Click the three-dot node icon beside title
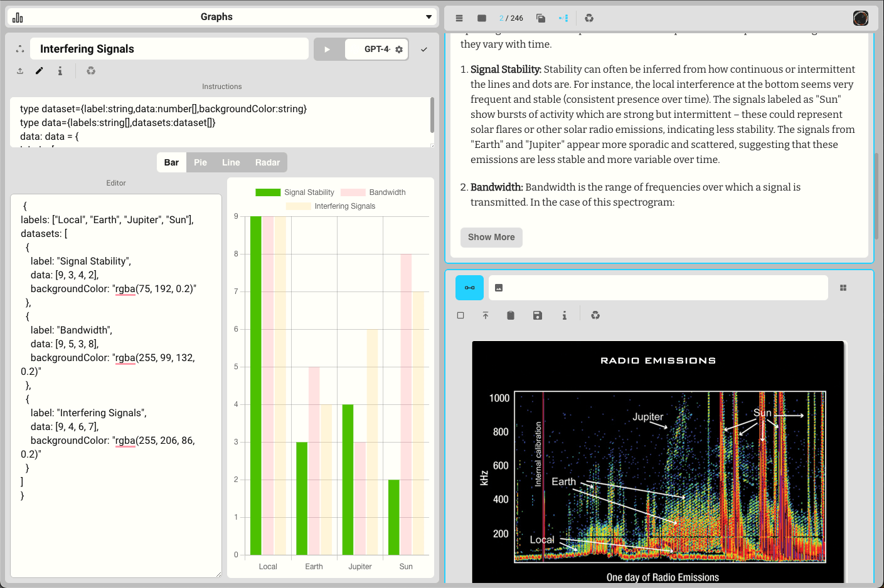The width and height of the screenshot is (884, 588). coord(20,49)
